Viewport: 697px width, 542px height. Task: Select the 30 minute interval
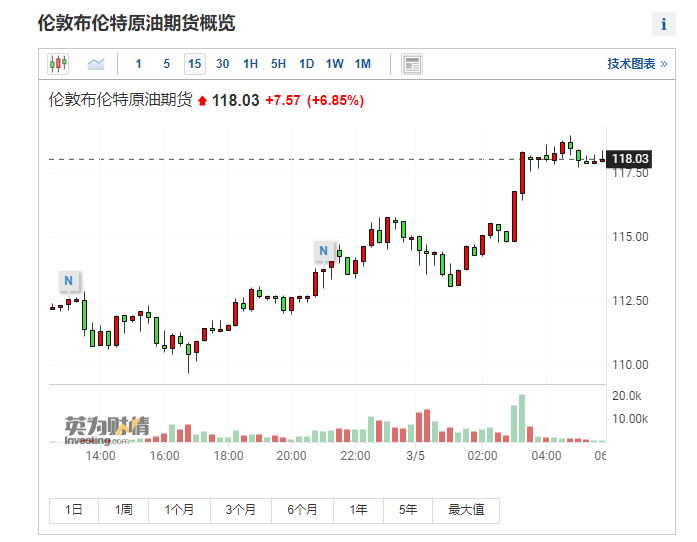click(222, 64)
